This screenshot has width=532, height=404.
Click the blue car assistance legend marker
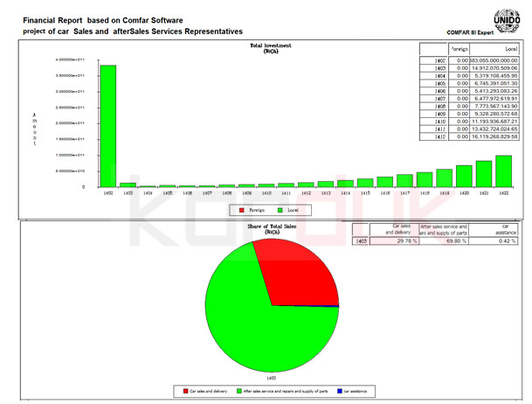click(x=338, y=392)
